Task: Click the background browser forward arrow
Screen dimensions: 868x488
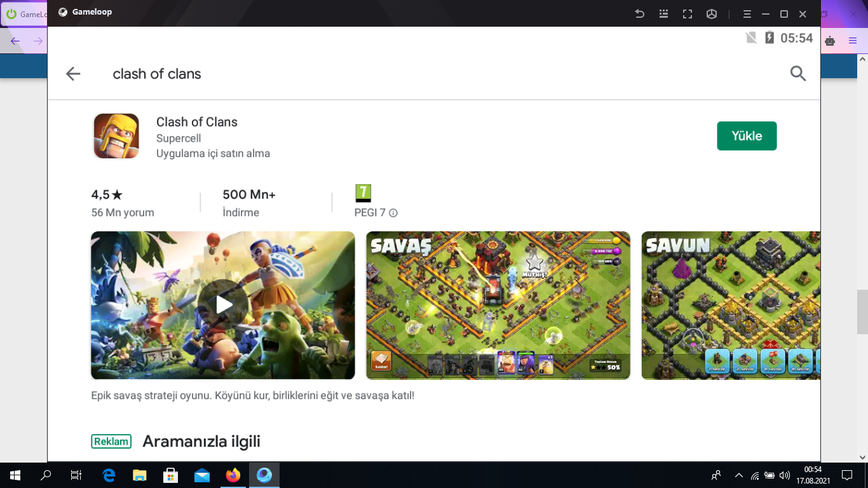Action: pos(38,41)
